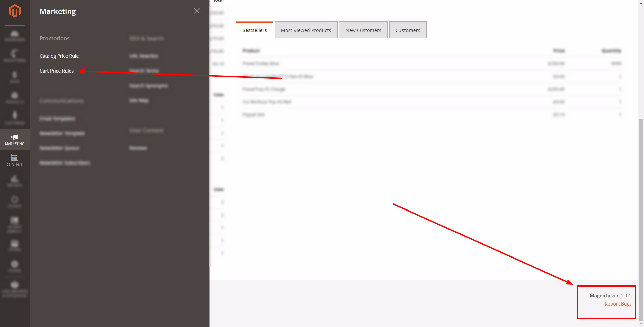Viewport: 644px width, 327px height.
Task: Open the URL Rewrites menu item
Action: pos(144,56)
